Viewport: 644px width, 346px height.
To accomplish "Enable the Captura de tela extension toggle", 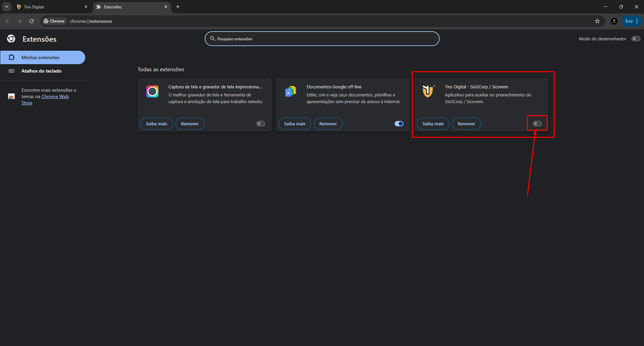I will pos(261,124).
